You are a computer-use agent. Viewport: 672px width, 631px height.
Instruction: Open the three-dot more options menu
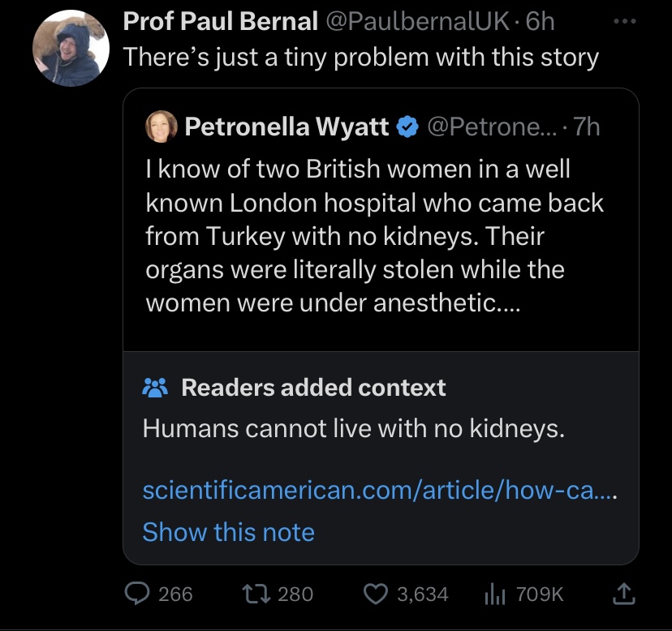(x=624, y=21)
